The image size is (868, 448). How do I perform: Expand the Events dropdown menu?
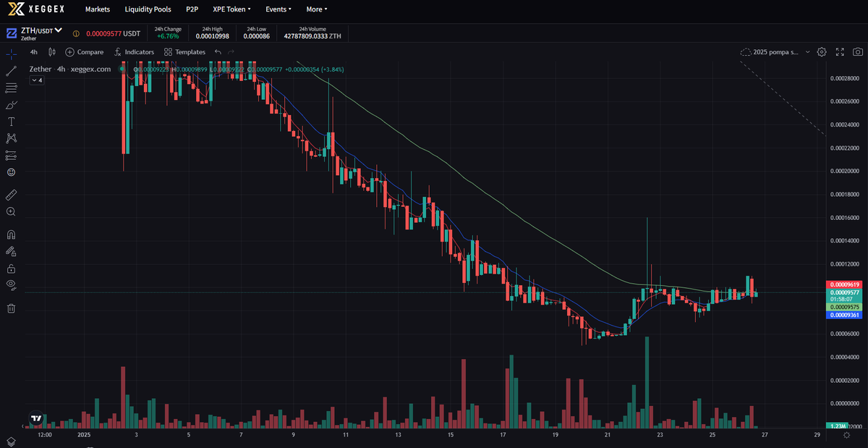point(278,9)
